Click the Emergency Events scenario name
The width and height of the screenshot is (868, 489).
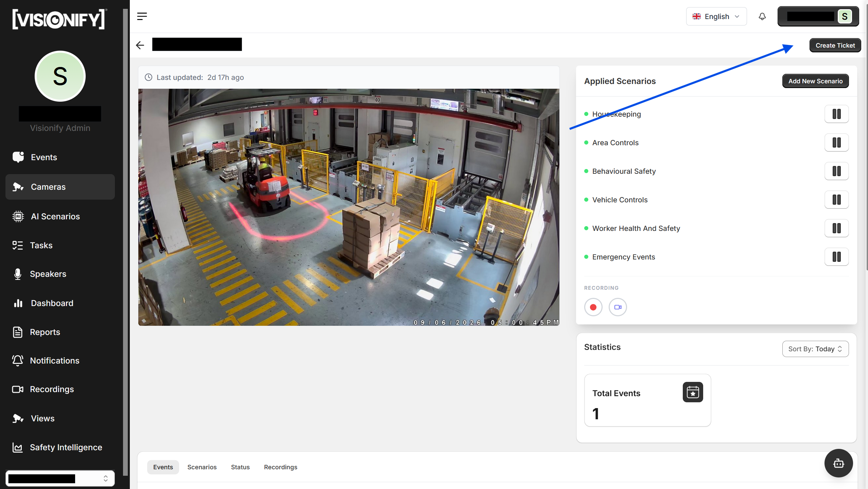[624, 257]
